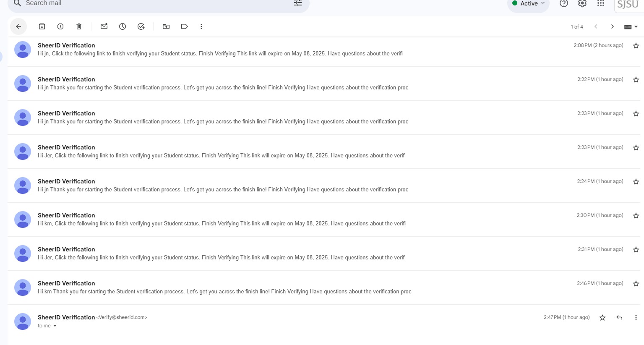
Task: Click sender avatar of 2:24 PM message
Action: pos(23,186)
